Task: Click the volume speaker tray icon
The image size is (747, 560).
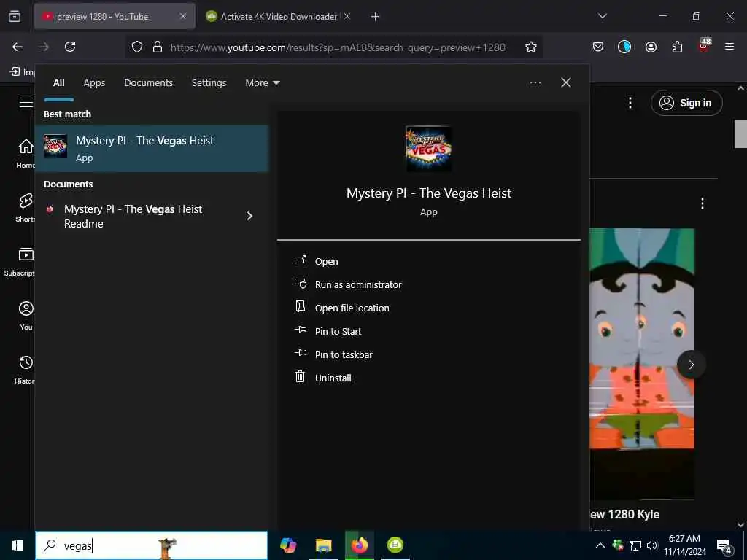Action: click(651, 545)
